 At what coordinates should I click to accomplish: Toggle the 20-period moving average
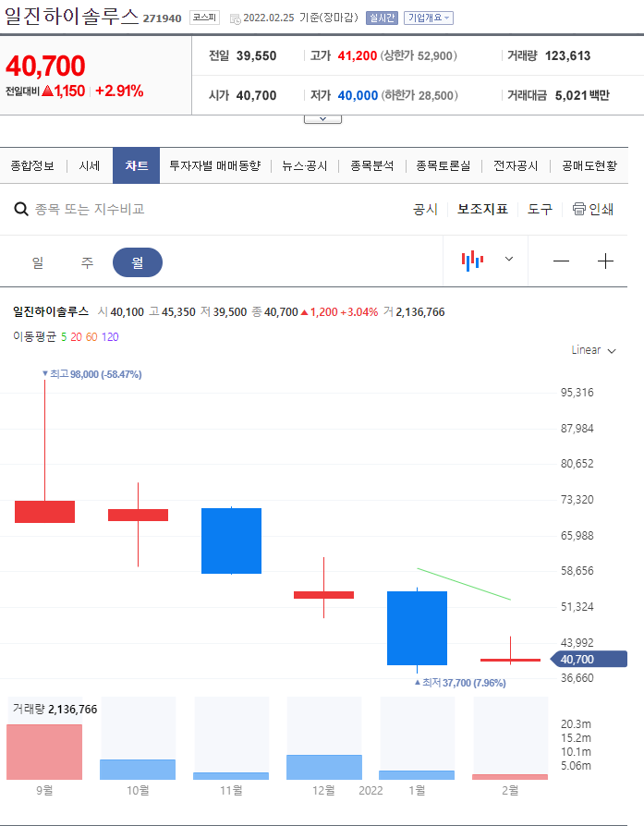[76, 336]
